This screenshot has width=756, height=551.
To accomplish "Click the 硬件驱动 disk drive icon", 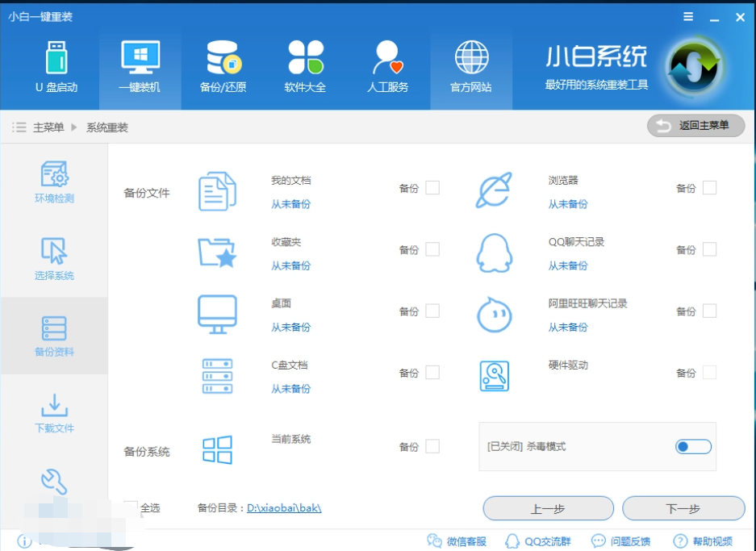I will 495,376.
